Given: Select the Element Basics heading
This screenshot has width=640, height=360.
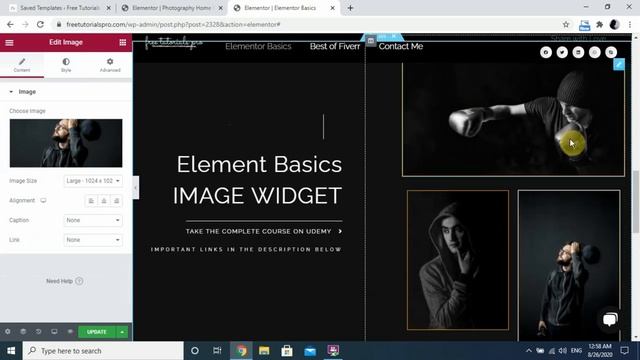Looking at the screenshot, I should click(259, 164).
